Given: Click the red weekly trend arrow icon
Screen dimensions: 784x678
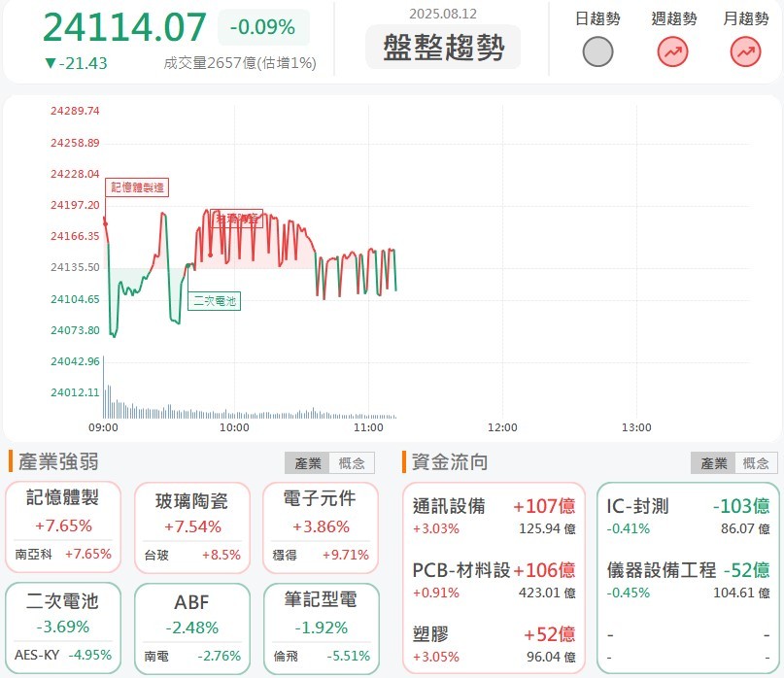Looking at the screenshot, I should pyautogui.click(x=672, y=51).
